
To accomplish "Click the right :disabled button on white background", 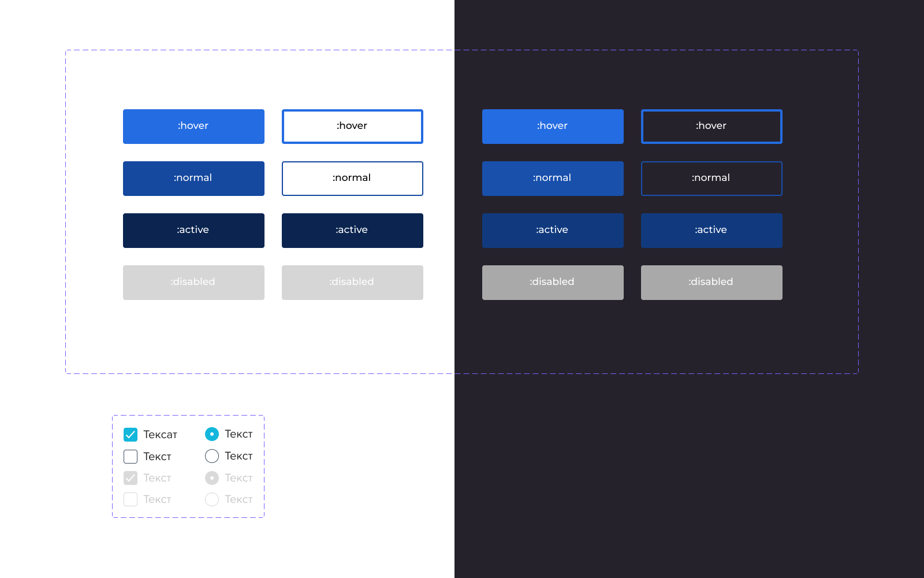I will [x=352, y=283].
